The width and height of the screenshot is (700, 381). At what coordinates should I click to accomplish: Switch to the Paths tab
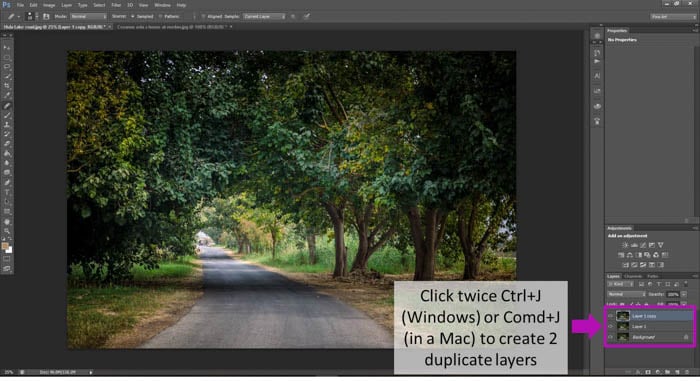point(653,276)
